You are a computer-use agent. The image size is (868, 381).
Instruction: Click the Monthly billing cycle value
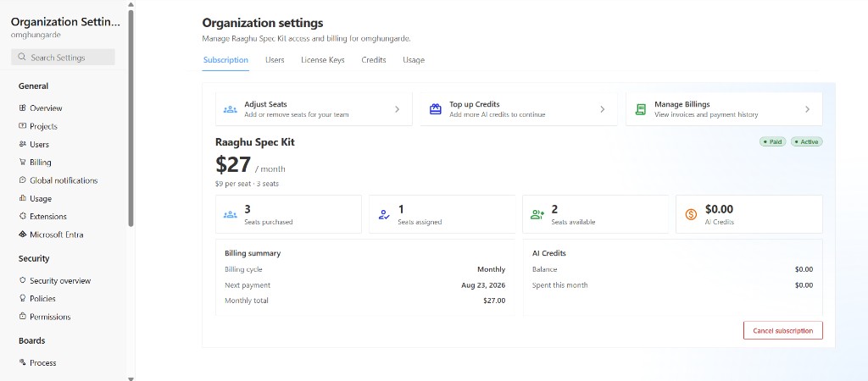(x=492, y=269)
